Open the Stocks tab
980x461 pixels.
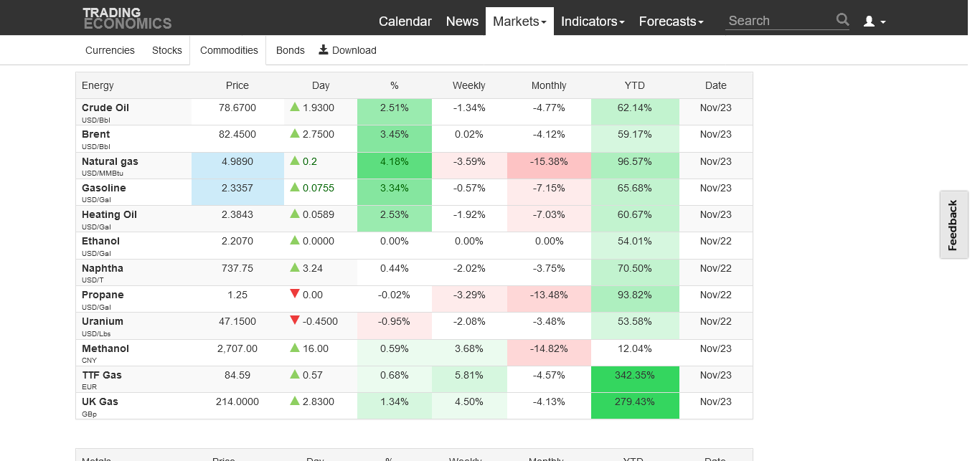coord(167,50)
